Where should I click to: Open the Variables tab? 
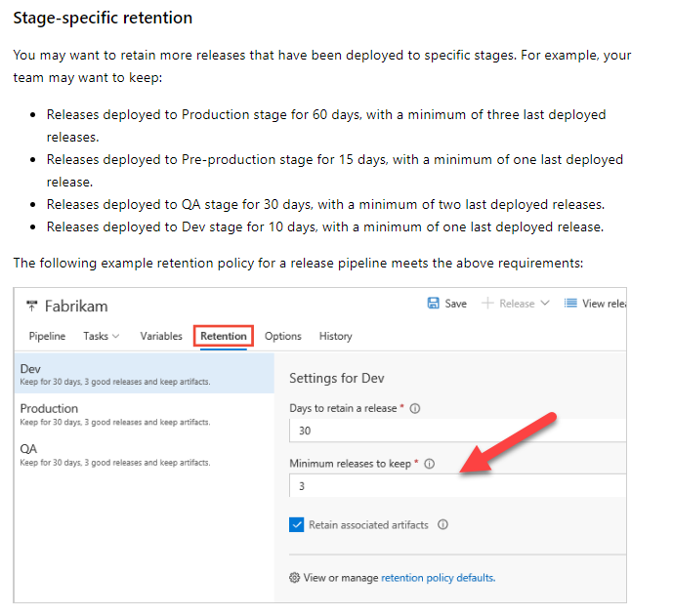[x=161, y=336]
